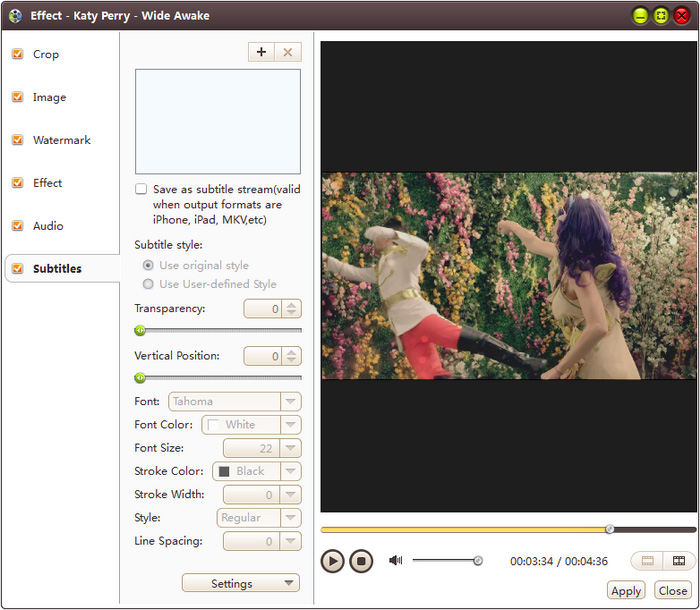The height and width of the screenshot is (610, 700).
Task: Open the Watermark tab
Action: [x=62, y=140]
